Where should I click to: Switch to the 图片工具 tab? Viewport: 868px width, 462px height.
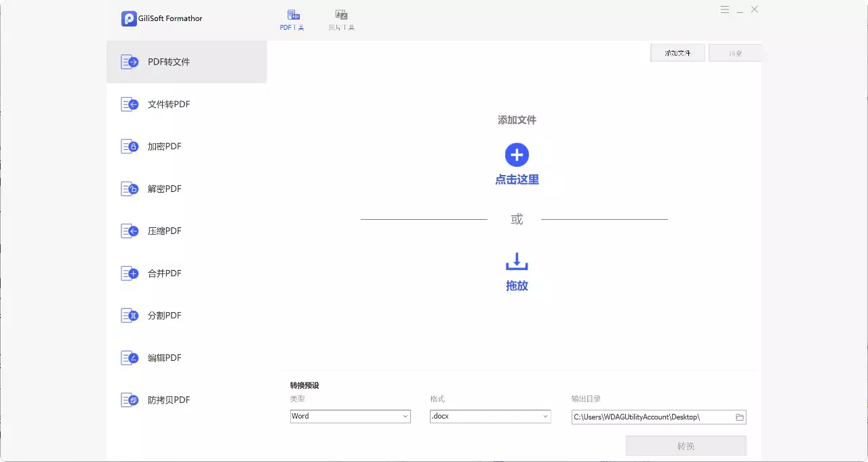pyautogui.click(x=341, y=18)
